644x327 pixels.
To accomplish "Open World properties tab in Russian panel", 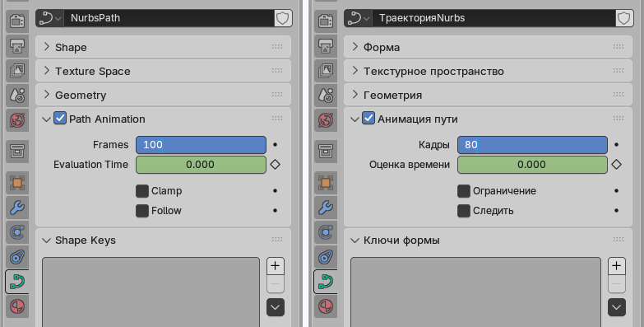I will [326, 120].
